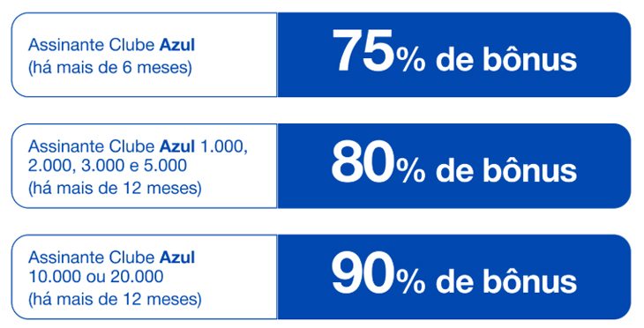Viewport: 644px width, 328px height.
Task: Click the 80% de bônus banner
Action: [453, 166]
